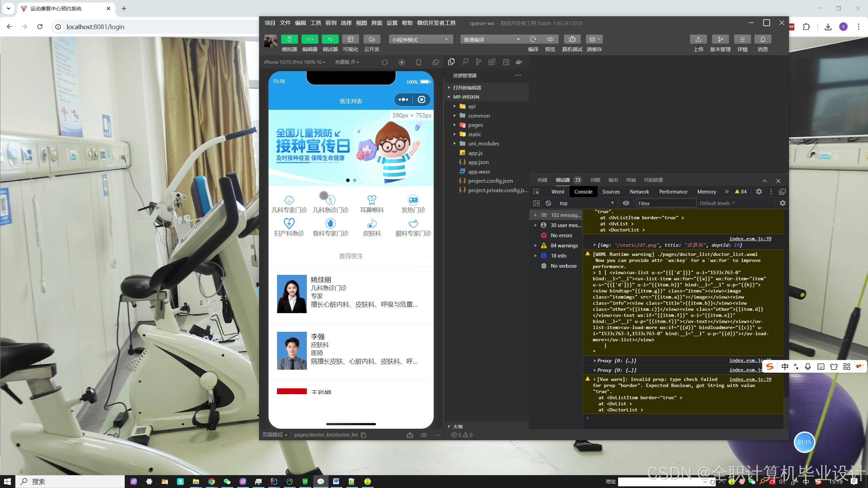Open the 小程序模式 mode dropdown
Image resolution: width=868 pixels, height=488 pixels.
(x=420, y=40)
